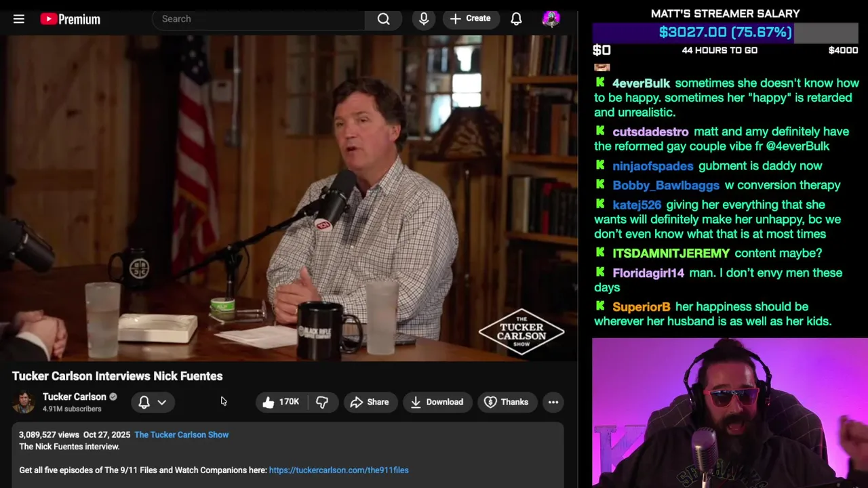Open the Create upload button
Image resolution: width=868 pixels, height=488 pixels.
pyautogui.click(x=470, y=19)
